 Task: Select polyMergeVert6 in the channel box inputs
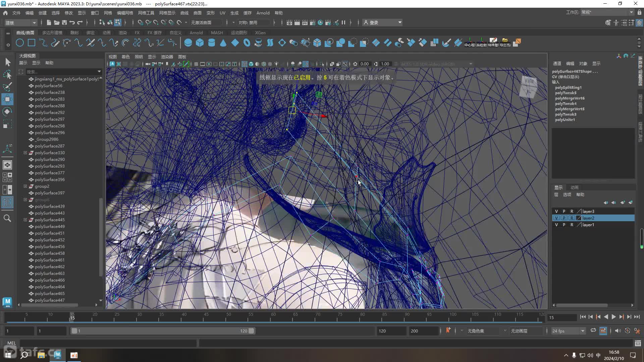tap(570, 98)
